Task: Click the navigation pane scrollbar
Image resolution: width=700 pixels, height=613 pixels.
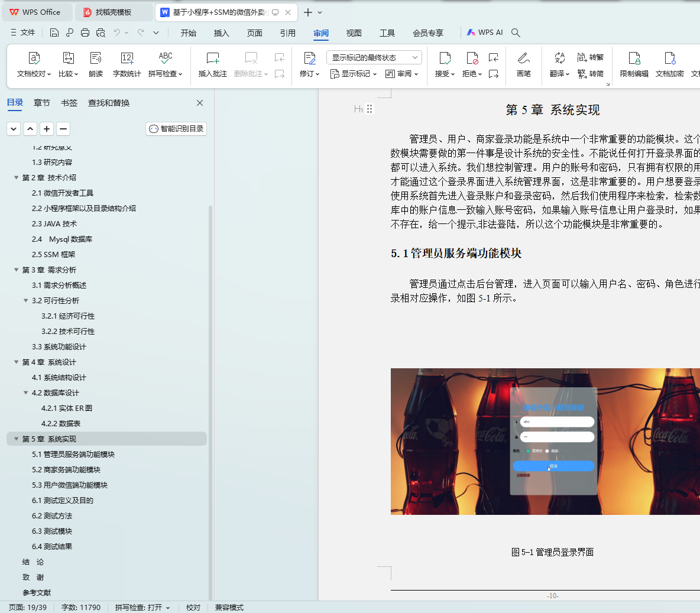Action: (x=210, y=402)
